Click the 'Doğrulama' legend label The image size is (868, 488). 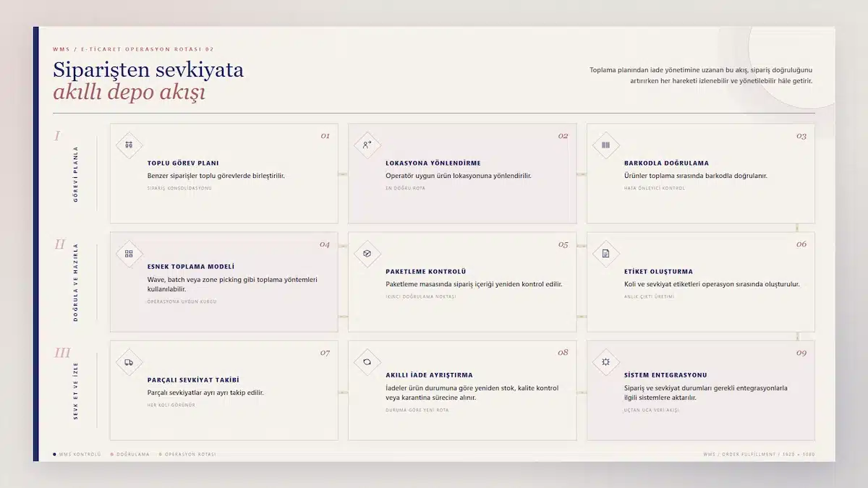133,455
